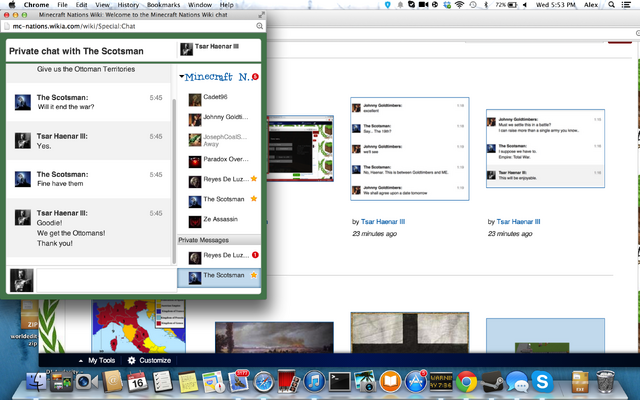
Task: Expand My Tools in the wiki toolbar
Action: (x=97, y=360)
